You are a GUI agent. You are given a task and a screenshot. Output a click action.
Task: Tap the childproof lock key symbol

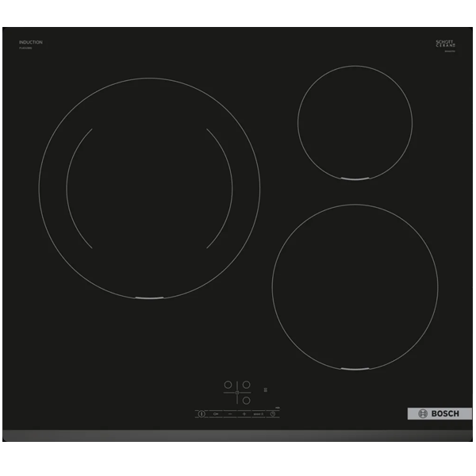tap(216, 414)
